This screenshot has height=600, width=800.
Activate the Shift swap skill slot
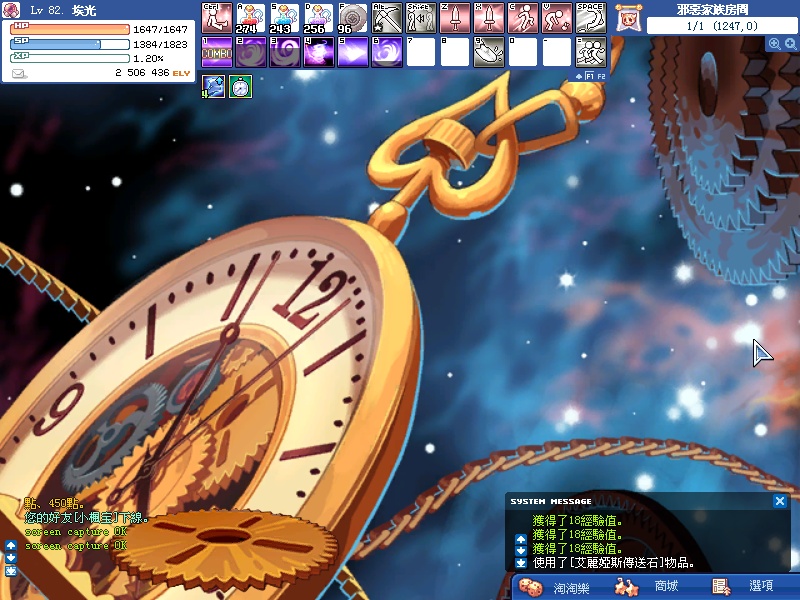[x=421, y=18]
